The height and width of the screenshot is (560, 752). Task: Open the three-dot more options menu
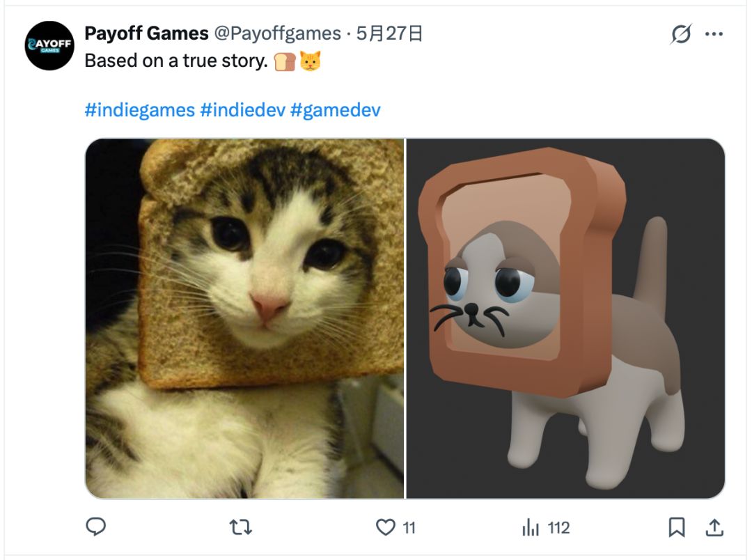pos(714,34)
